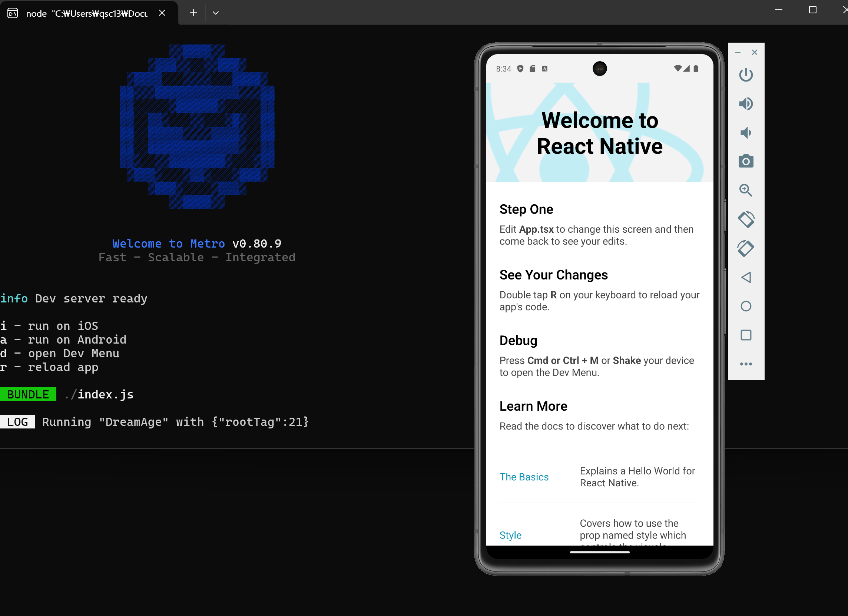The height and width of the screenshot is (616, 848).
Task: Click 'Welcome to React Native' header title
Action: click(x=599, y=133)
